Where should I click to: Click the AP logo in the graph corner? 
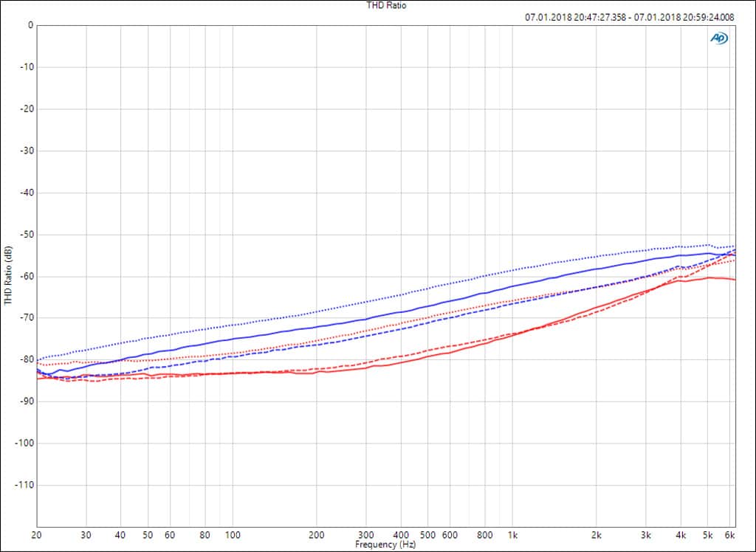click(x=718, y=38)
